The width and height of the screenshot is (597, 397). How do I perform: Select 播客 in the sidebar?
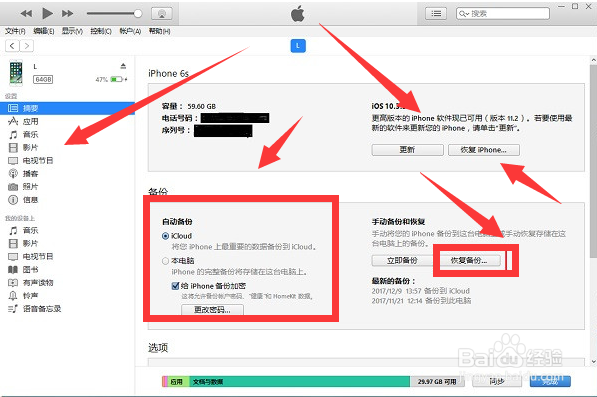pyautogui.click(x=30, y=174)
